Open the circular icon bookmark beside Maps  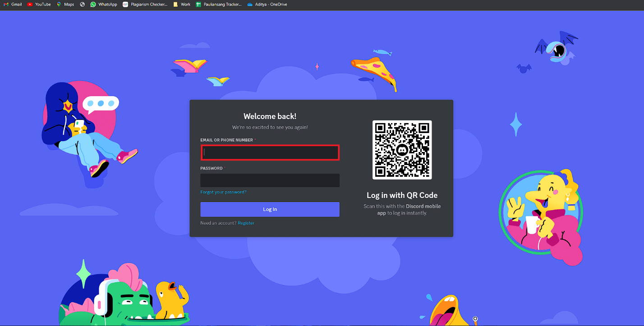(82, 4)
